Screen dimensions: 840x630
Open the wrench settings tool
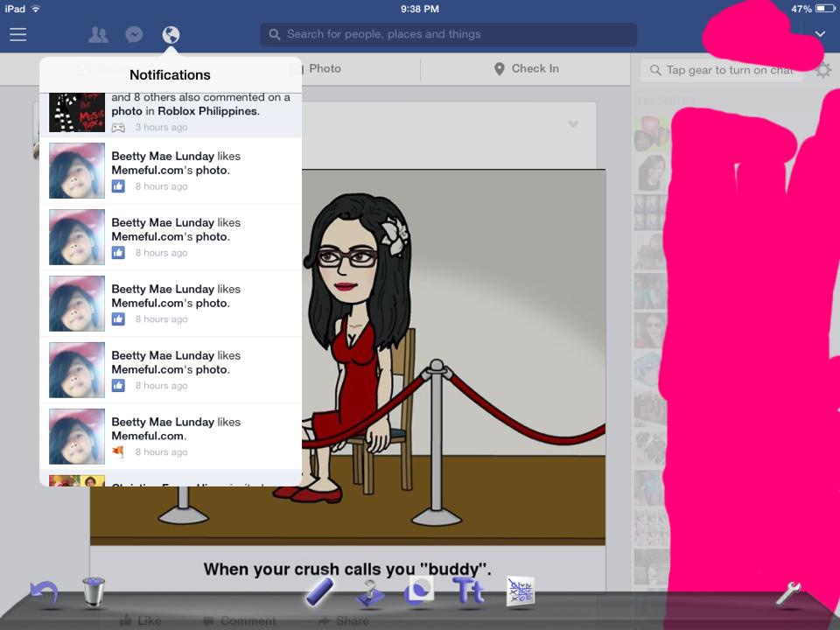coord(788,593)
